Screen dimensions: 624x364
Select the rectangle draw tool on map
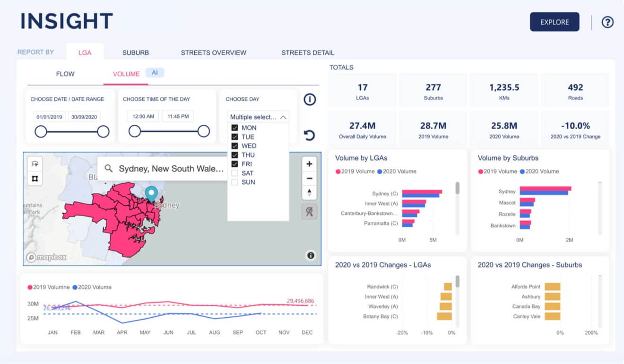pos(35,179)
